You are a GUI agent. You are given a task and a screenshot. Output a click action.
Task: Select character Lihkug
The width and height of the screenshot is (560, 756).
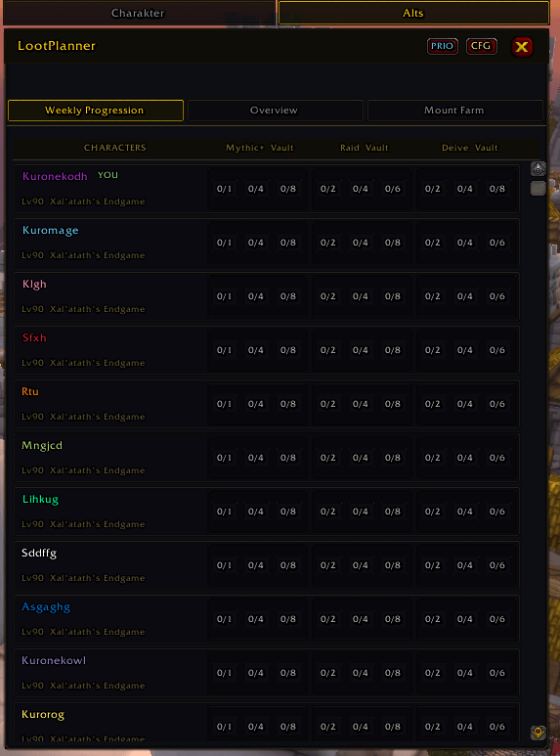point(40,500)
